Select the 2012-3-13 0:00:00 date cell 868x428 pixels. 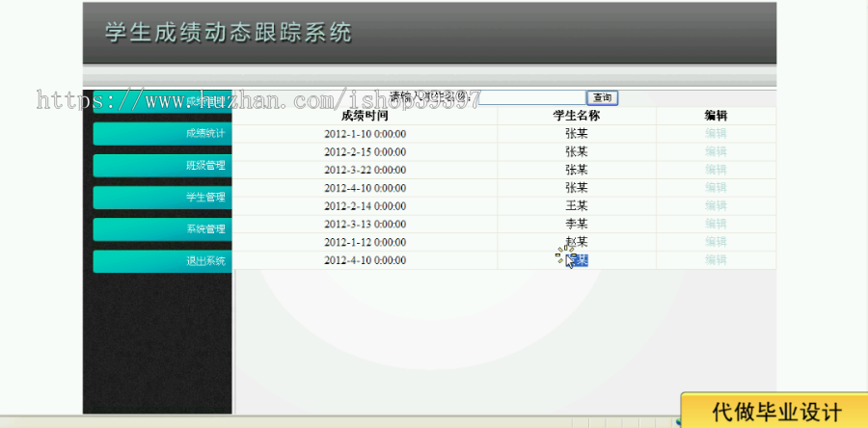click(x=365, y=225)
